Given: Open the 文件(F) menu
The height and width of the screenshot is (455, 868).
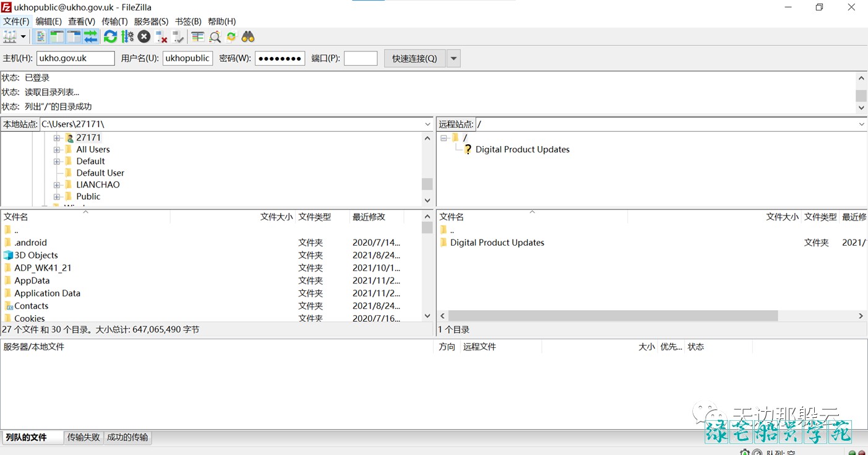Looking at the screenshot, I should 16,21.
